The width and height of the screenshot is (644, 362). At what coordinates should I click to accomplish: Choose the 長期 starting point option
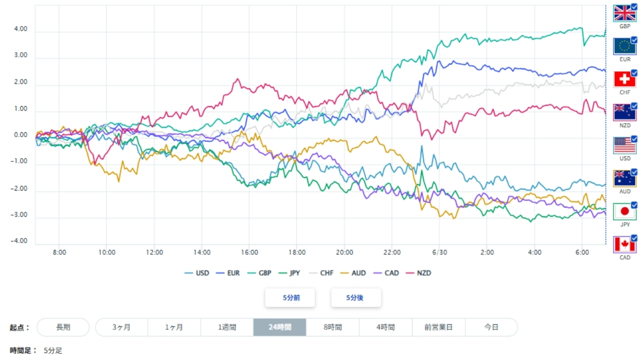tap(63, 327)
